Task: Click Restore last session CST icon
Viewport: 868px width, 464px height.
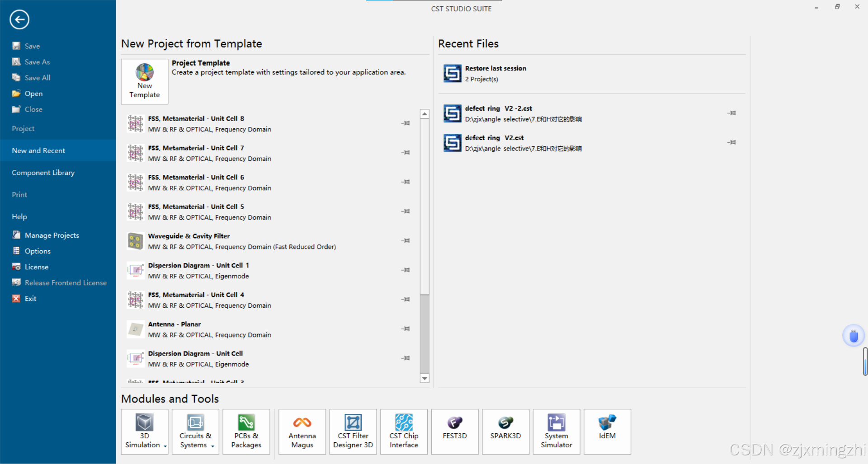Action: tap(452, 73)
